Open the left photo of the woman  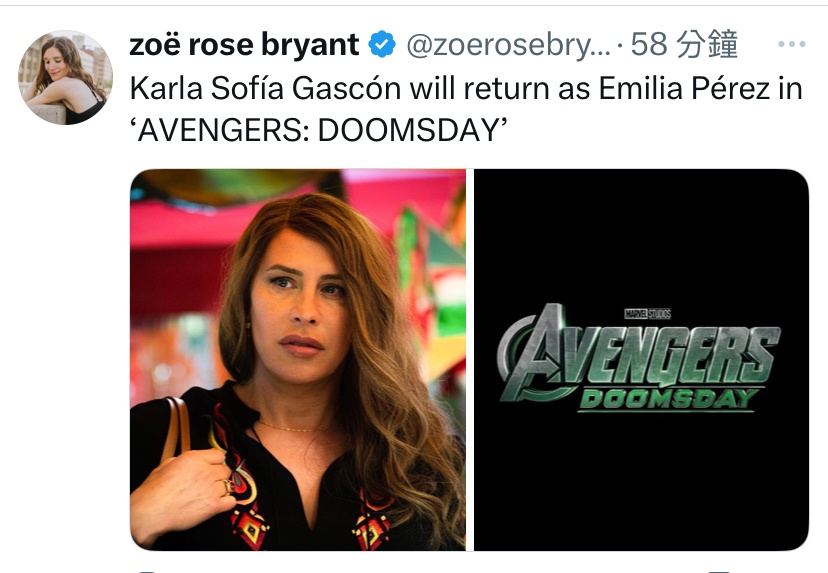(298, 359)
